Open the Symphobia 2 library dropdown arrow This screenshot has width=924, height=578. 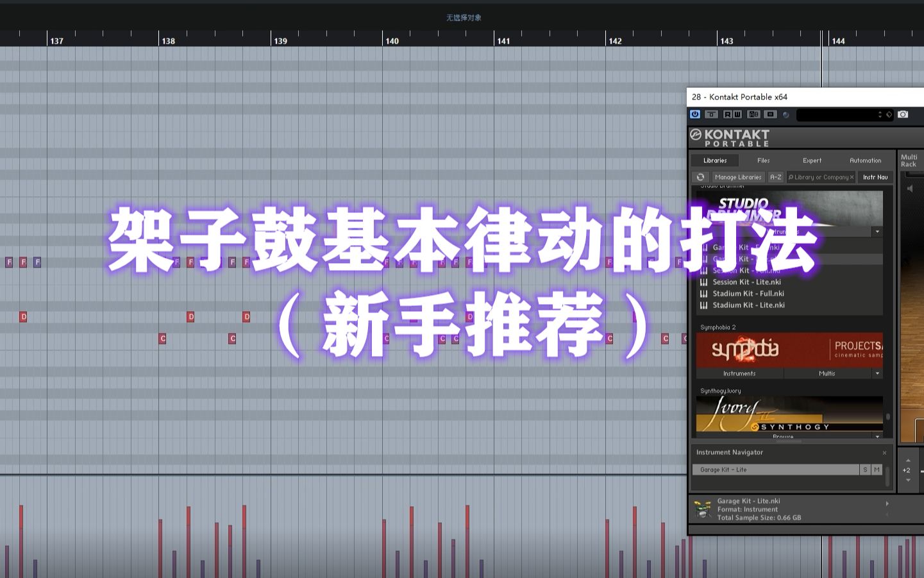[x=877, y=373]
